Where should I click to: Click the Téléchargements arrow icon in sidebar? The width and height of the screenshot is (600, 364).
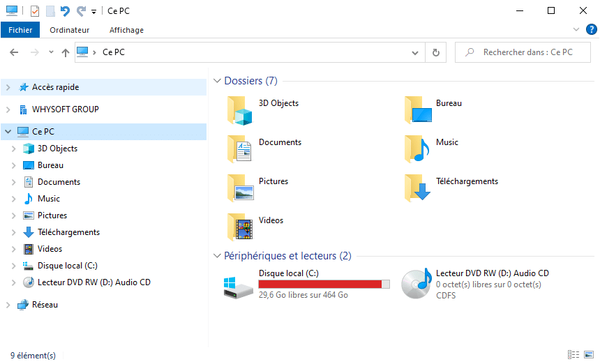coord(29,232)
